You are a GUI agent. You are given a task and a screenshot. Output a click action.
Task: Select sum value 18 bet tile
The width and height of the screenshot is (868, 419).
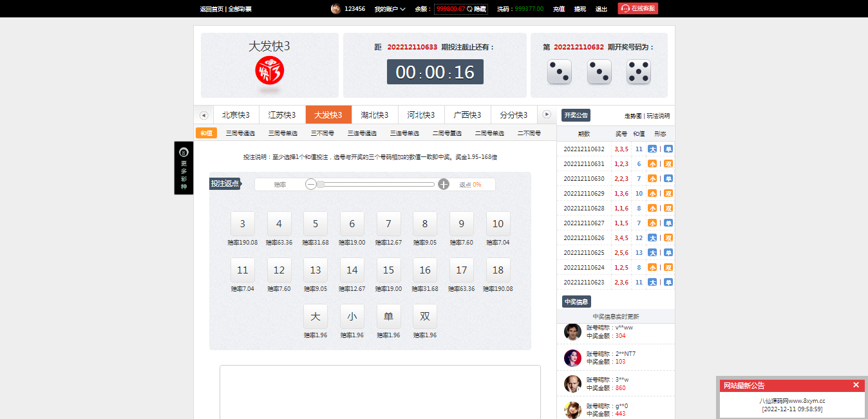[498, 270]
